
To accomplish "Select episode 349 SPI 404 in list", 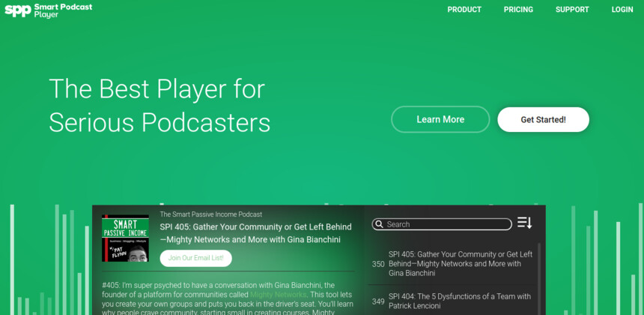I will (452, 301).
